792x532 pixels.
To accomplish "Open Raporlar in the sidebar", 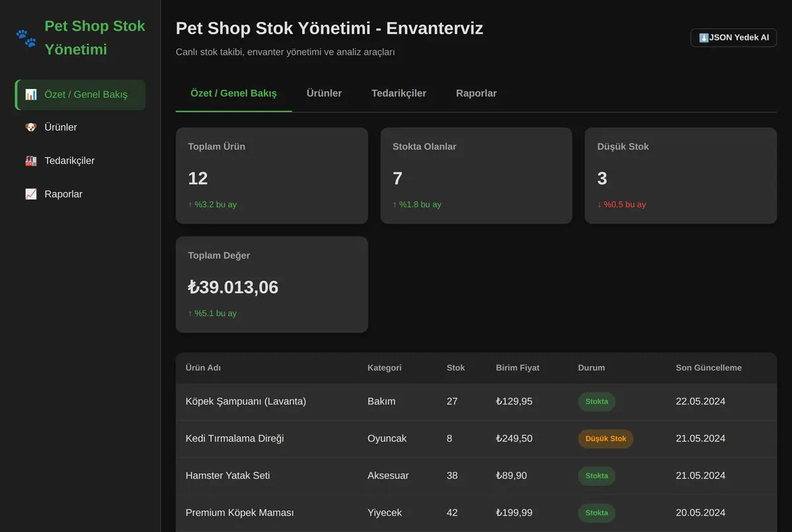I will [x=81, y=194].
